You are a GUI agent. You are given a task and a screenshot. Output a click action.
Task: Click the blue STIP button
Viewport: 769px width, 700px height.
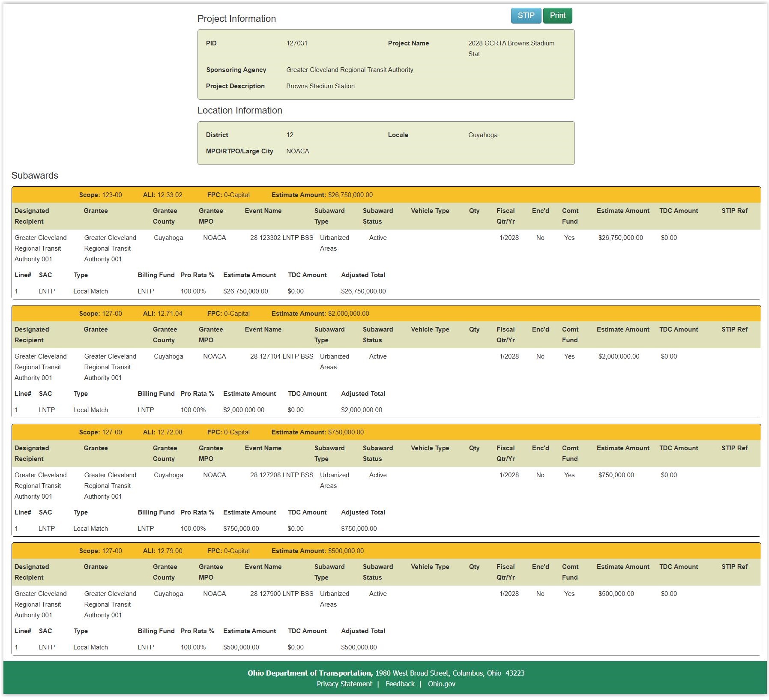526,15
